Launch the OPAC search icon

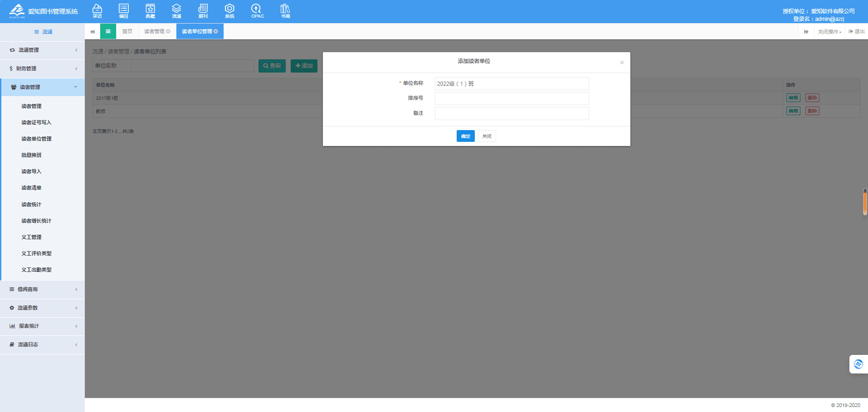[x=257, y=11]
